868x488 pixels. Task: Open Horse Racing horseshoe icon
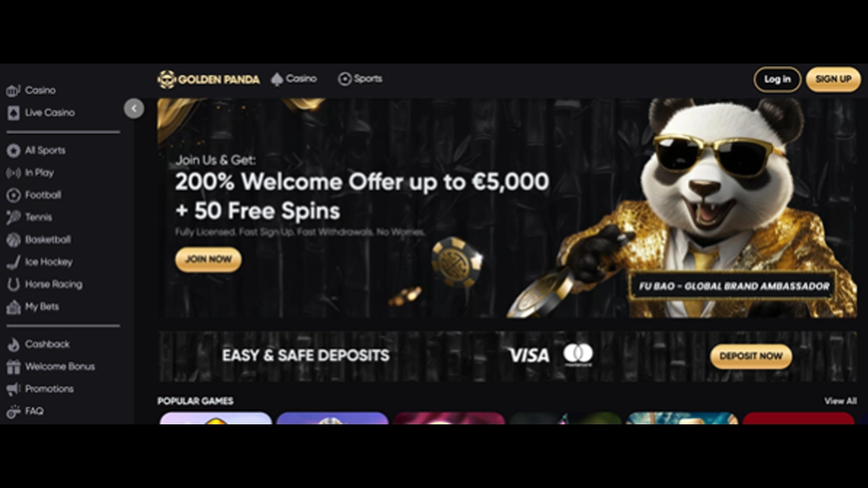click(13, 284)
